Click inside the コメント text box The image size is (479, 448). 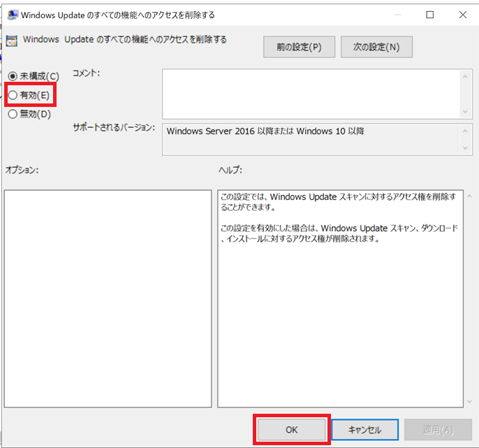coord(311,93)
